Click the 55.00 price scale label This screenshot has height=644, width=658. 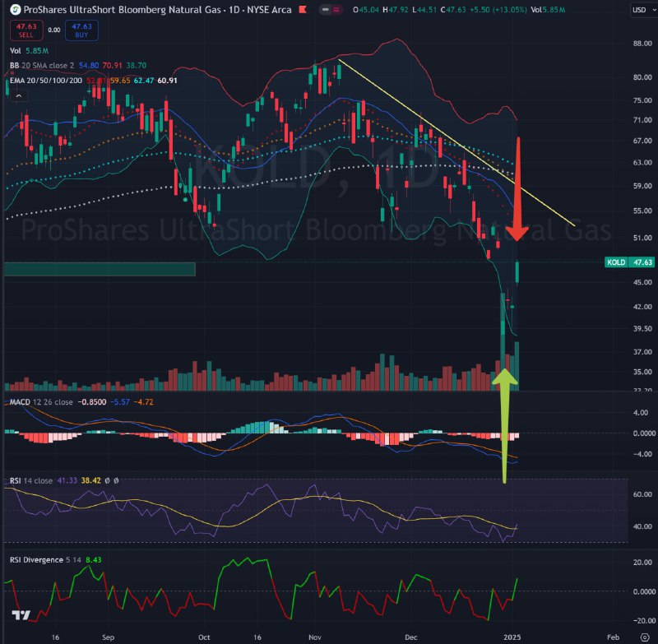[x=642, y=211]
